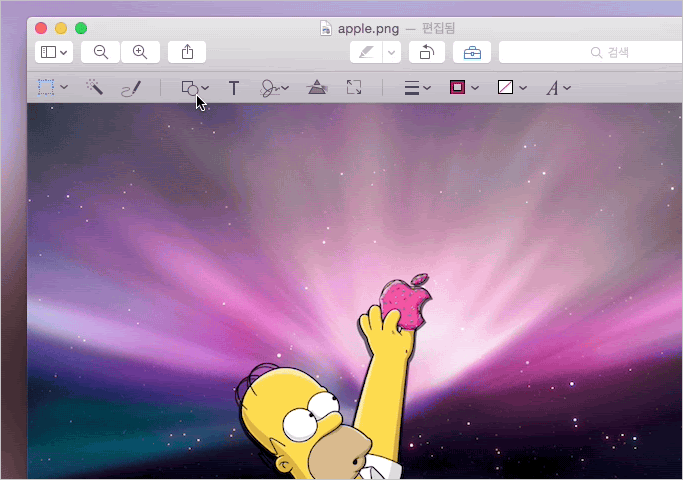Click the apple.png document proxy icon

[325, 28]
